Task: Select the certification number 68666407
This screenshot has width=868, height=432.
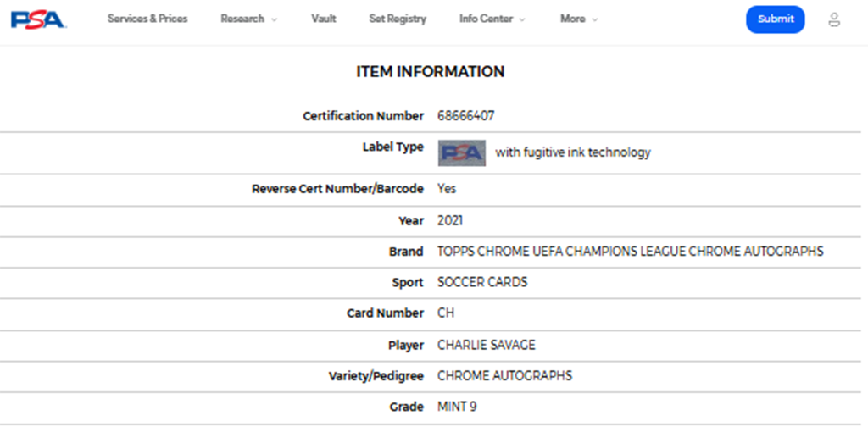Action: [x=466, y=116]
